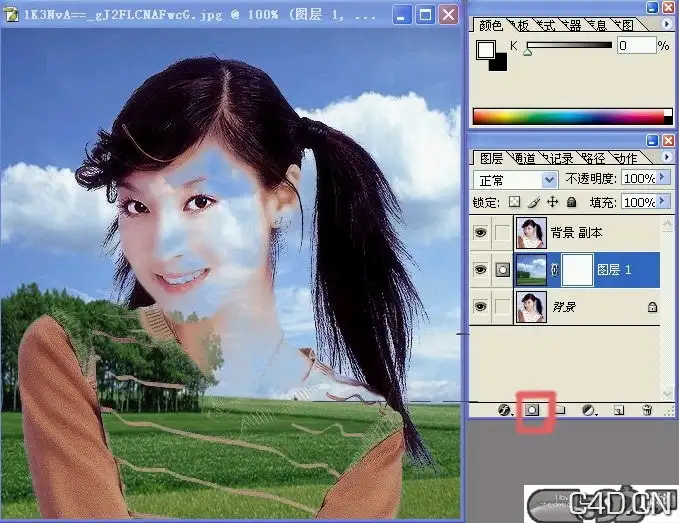679x523 pixels.
Task: Create a new layer group folder
Action: (x=560, y=410)
